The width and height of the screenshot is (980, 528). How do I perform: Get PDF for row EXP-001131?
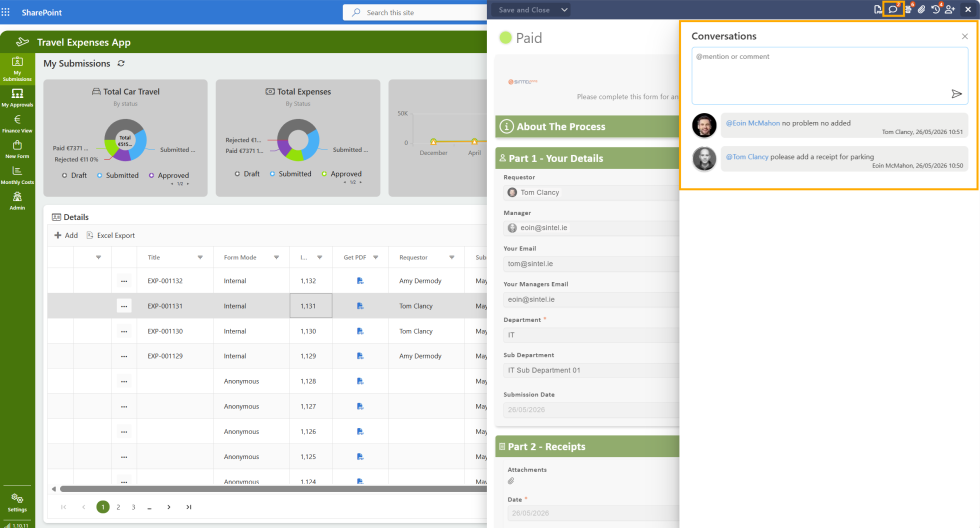coord(360,306)
